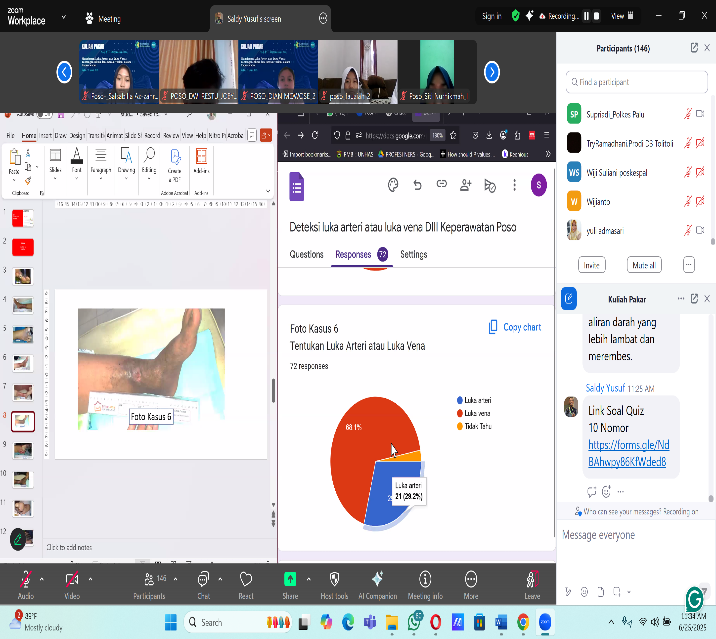Open the Zoom encryption shield icon

pyautogui.click(x=516, y=16)
